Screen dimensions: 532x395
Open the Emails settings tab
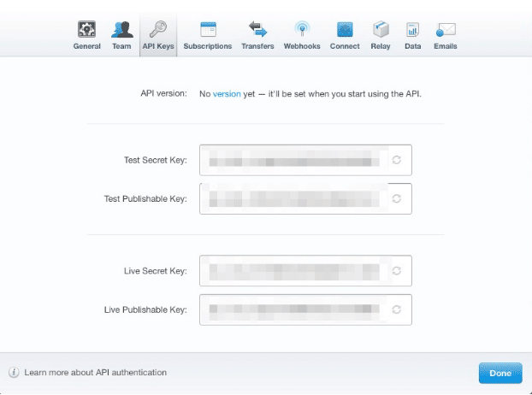coord(446,35)
